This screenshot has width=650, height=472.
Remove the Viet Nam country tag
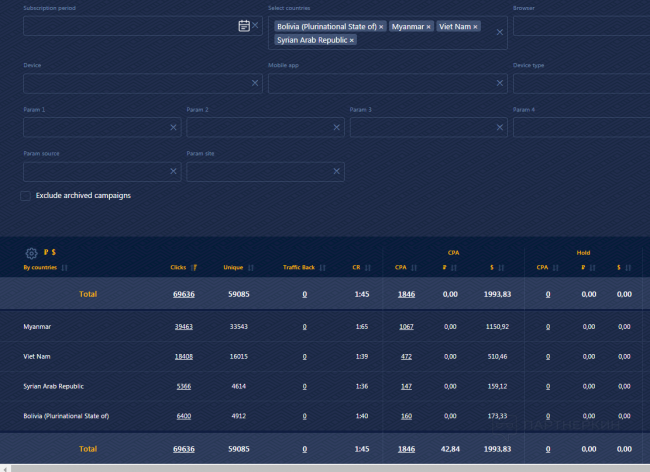(476, 26)
